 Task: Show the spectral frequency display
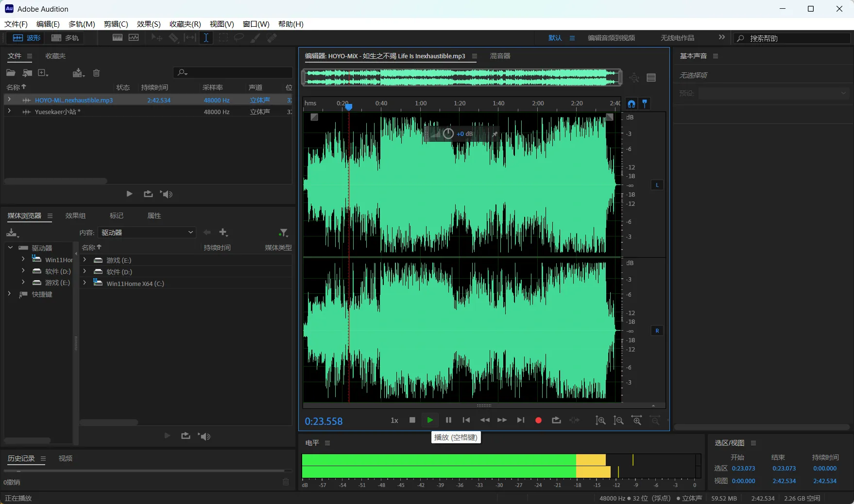(x=117, y=38)
